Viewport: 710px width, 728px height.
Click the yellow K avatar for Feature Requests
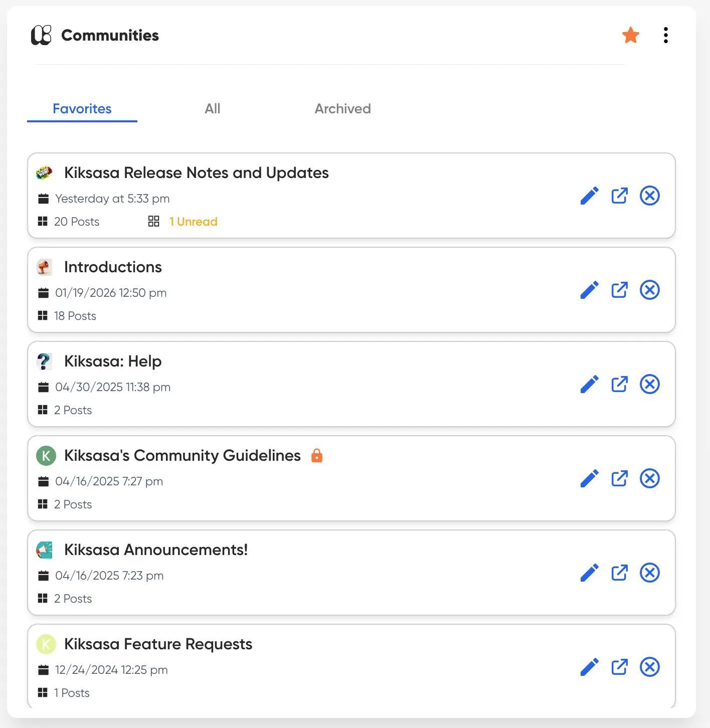coord(46,644)
